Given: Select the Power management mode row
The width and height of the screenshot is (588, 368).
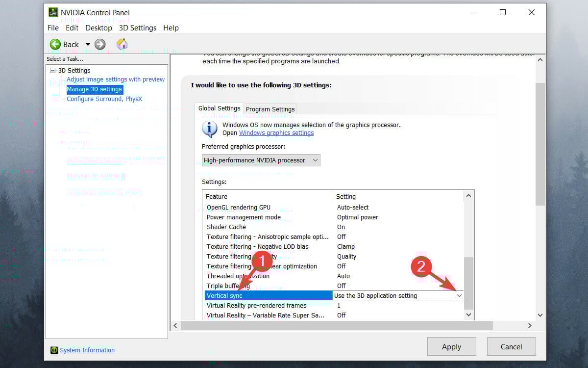Looking at the screenshot, I should tap(334, 217).
